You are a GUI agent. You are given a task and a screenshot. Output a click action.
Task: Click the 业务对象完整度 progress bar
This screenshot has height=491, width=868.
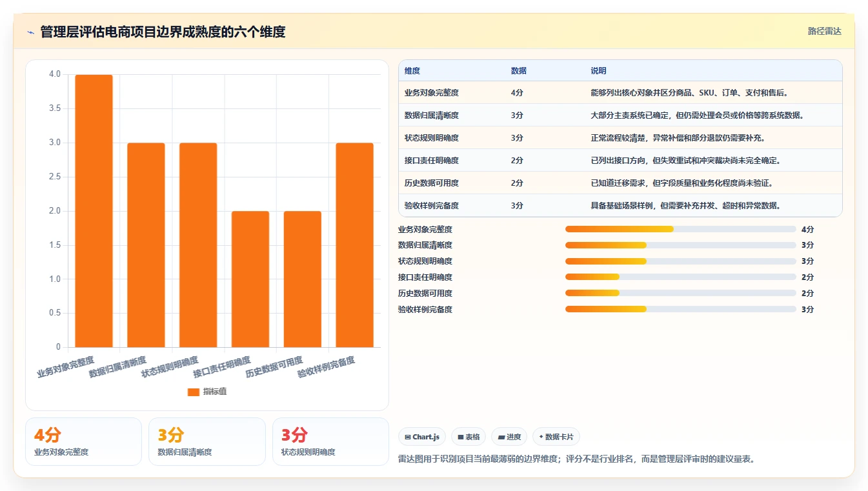coord(681,229)
